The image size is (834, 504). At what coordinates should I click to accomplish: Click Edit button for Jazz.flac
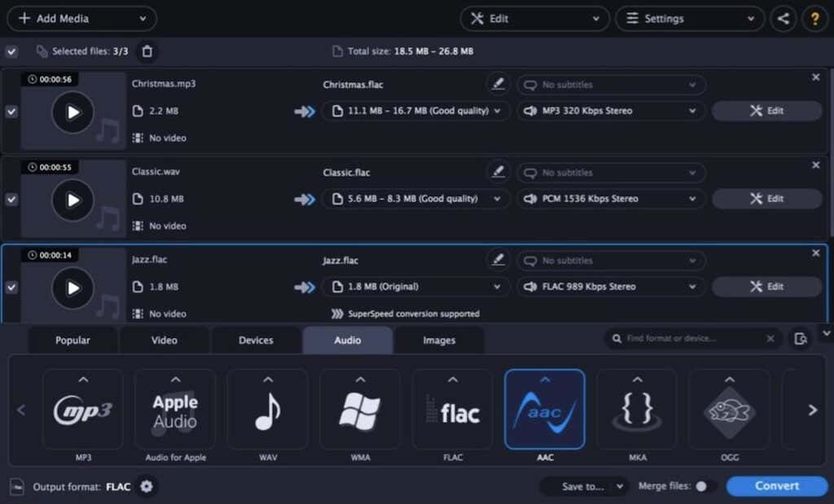pos(766,287)
